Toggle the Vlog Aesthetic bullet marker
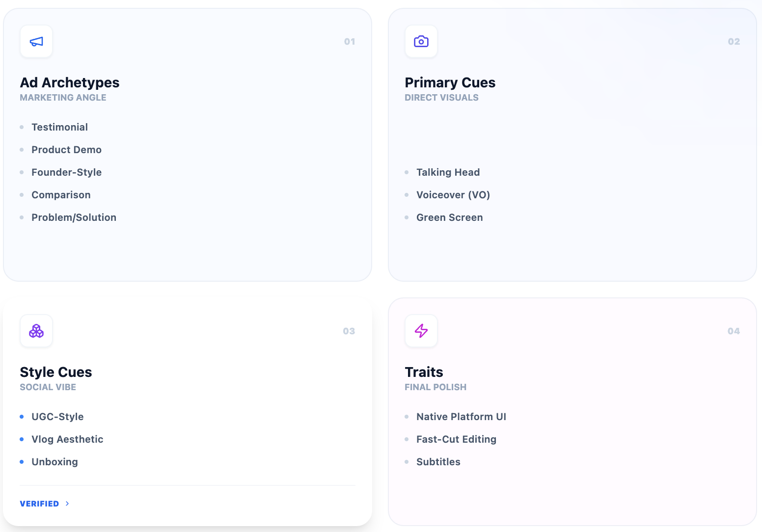The height and width of the screenshot is (532, 762). (x=22, y=439)
